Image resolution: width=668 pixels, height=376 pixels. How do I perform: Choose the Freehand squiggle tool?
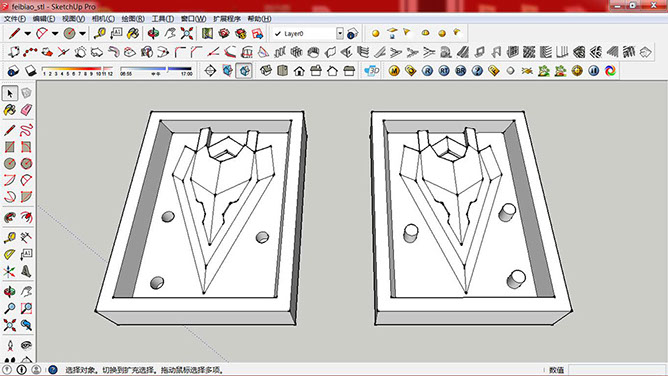26,130
